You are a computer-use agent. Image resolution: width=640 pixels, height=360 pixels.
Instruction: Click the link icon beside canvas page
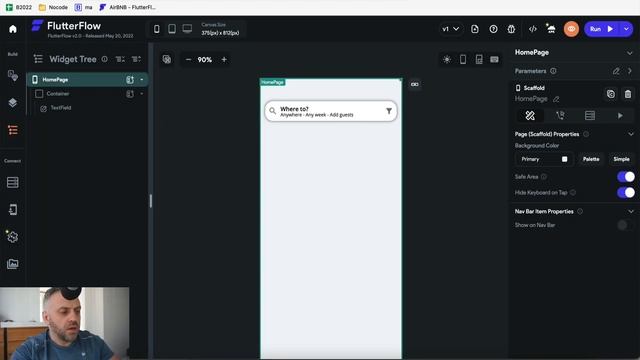tap(415, 84)
